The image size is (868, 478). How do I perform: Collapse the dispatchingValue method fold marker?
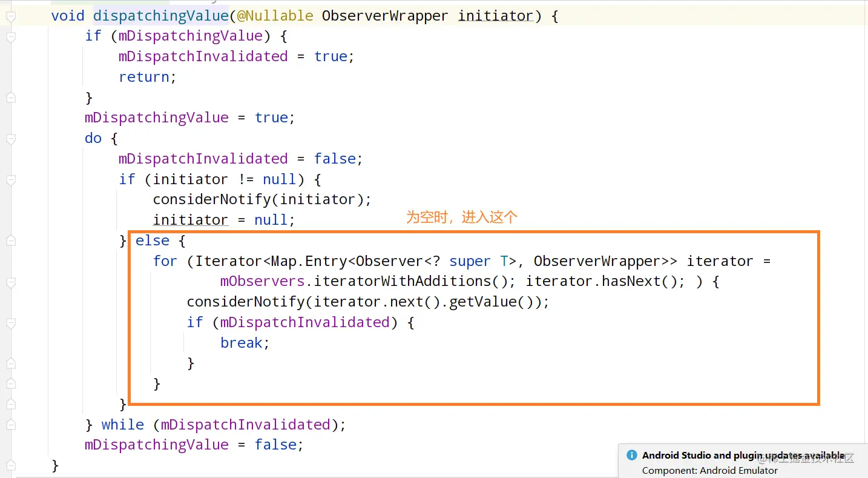[x=10, y=16]
